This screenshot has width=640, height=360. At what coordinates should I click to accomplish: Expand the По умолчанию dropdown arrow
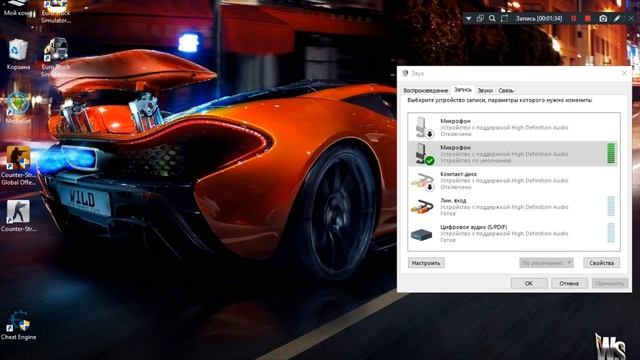click(569, 263)
